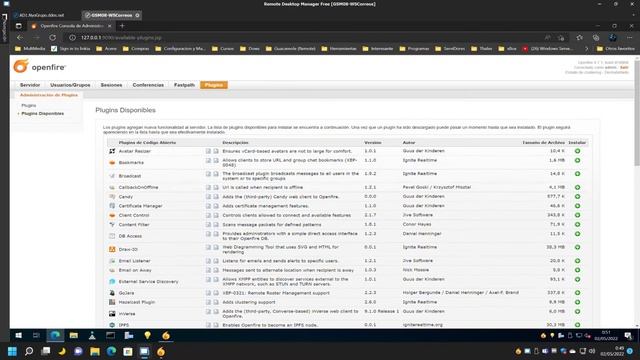The image size is (640, 360).
Task: Open the readme icon for Candy
Action: coord(208,196)
